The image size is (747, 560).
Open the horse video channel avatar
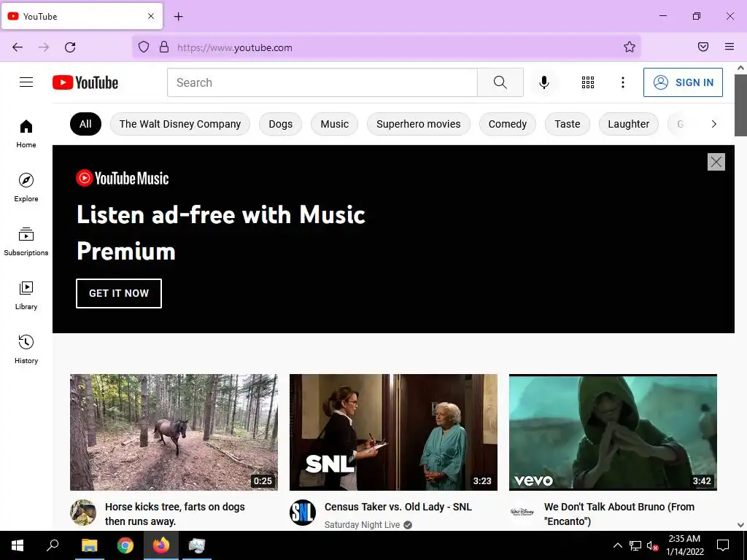(83, 513)
